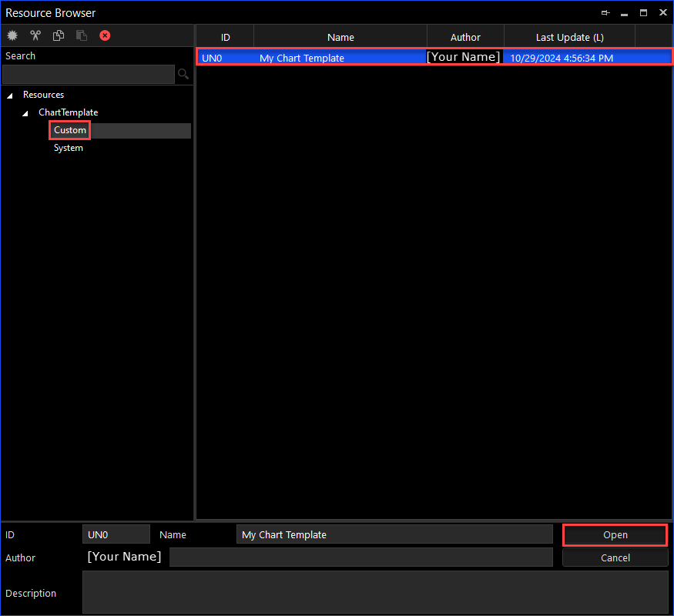Click the Description text area
Viewport: 674px width, 616px height.
[x=375, y=592]
